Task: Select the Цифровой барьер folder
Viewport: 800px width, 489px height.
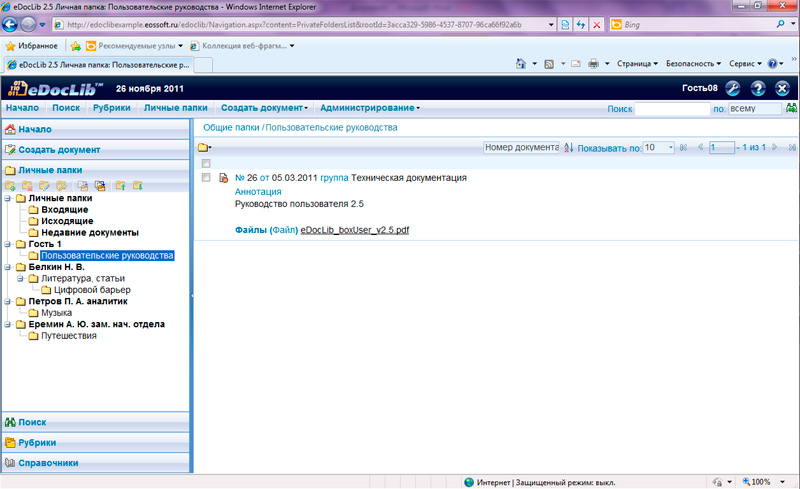Action: click(x=92, y=290)
